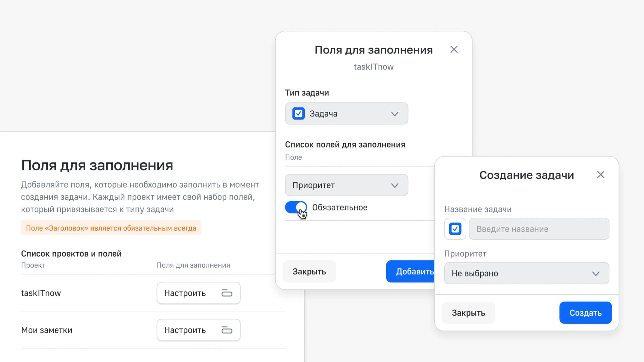Image resolution: width=644 pixels, height=362 pixels.
Task: Close the Поля для заполнения dialog with X
Action: [454, 49]
